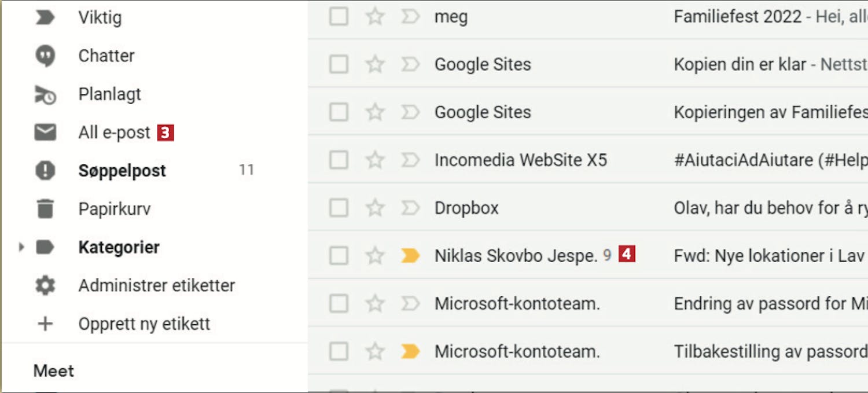Click the Administrer etiketter link
868x393 pixels.
click(156, 285)
